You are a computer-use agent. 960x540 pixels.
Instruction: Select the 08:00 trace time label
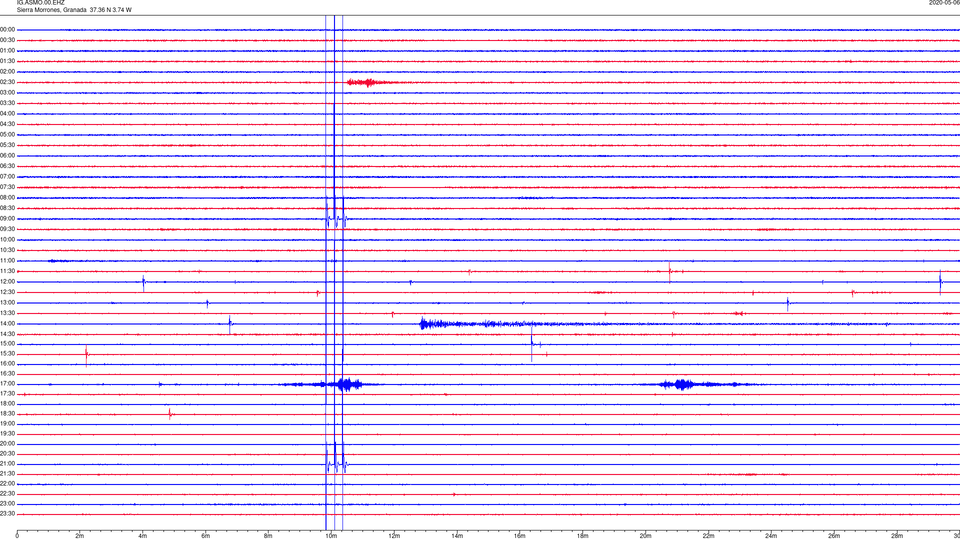coord(7,198)
